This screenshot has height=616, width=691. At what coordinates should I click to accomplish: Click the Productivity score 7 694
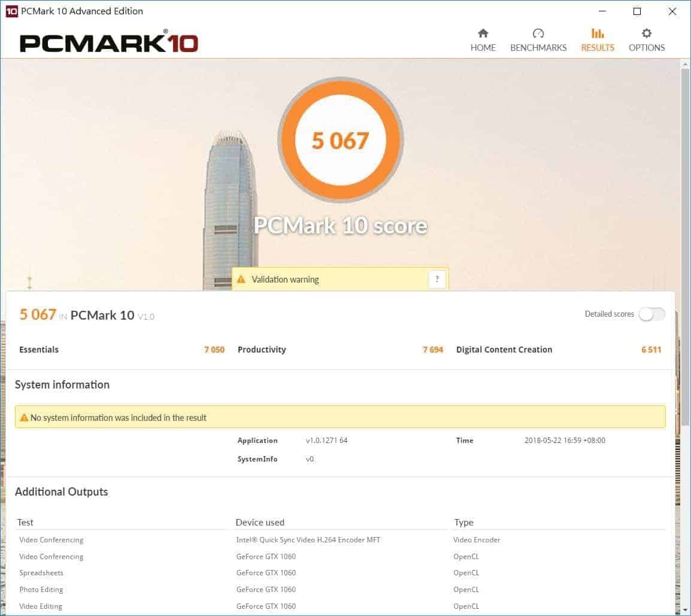[x=433, y=350]
